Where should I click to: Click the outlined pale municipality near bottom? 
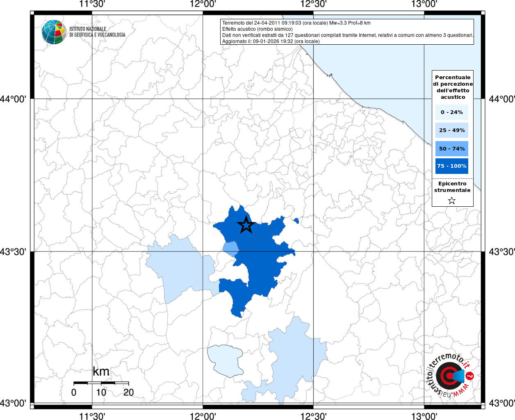[x=226, y=360]
